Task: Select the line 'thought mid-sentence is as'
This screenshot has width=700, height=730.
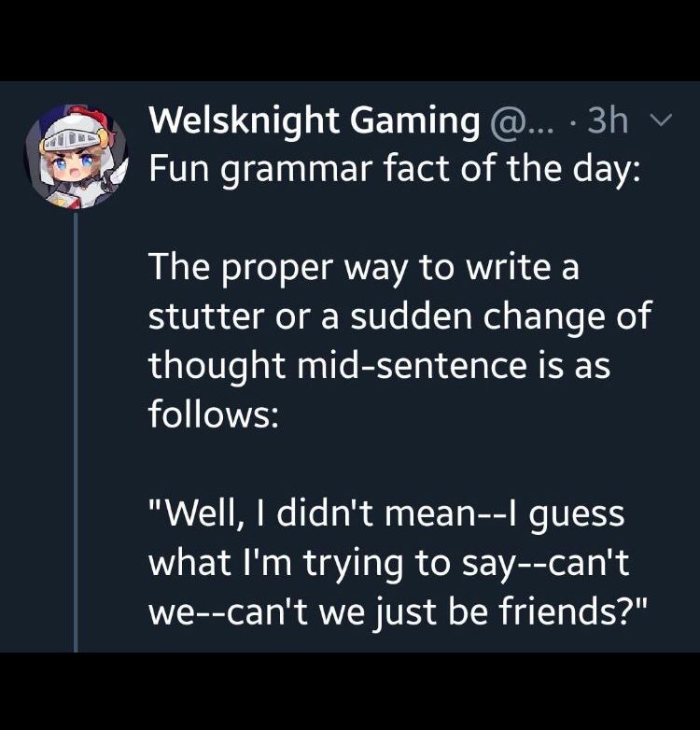Action: click(x=379, y=366)
